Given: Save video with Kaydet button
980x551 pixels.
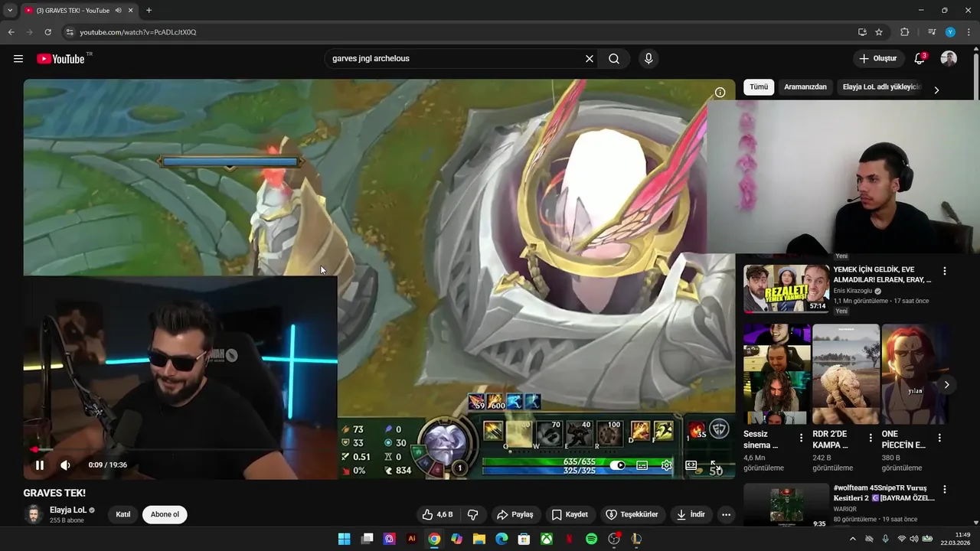Looking at the screenshot, I should [x=570, y=514].
